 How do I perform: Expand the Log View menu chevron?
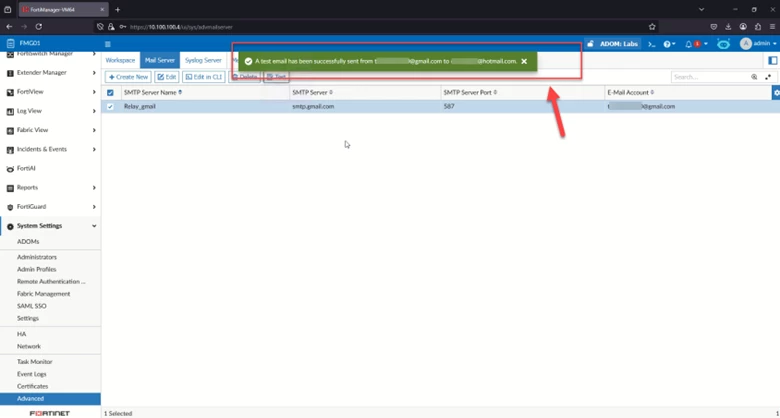94,111
